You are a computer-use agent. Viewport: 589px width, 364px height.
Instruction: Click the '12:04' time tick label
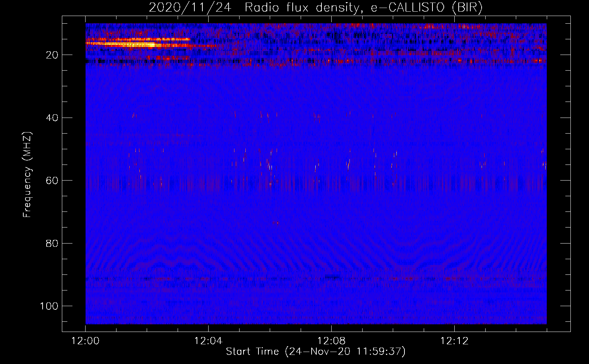pyautogui.click(x=208, y=341)
